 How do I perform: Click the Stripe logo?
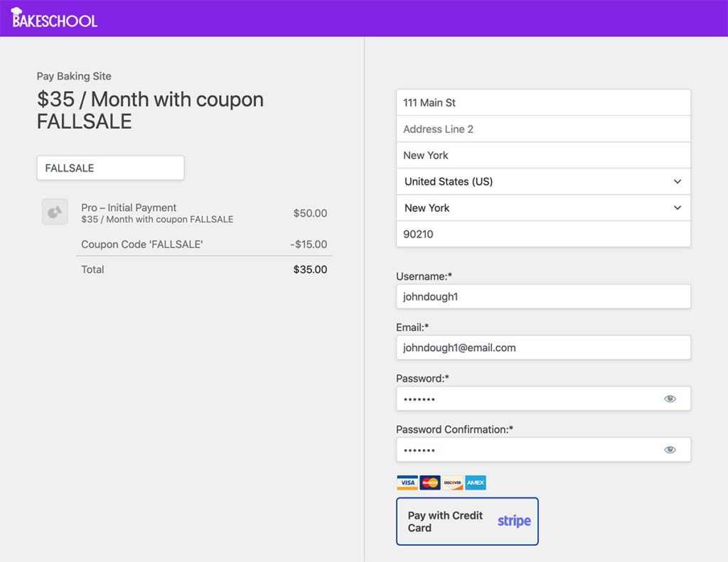point(513,522)
